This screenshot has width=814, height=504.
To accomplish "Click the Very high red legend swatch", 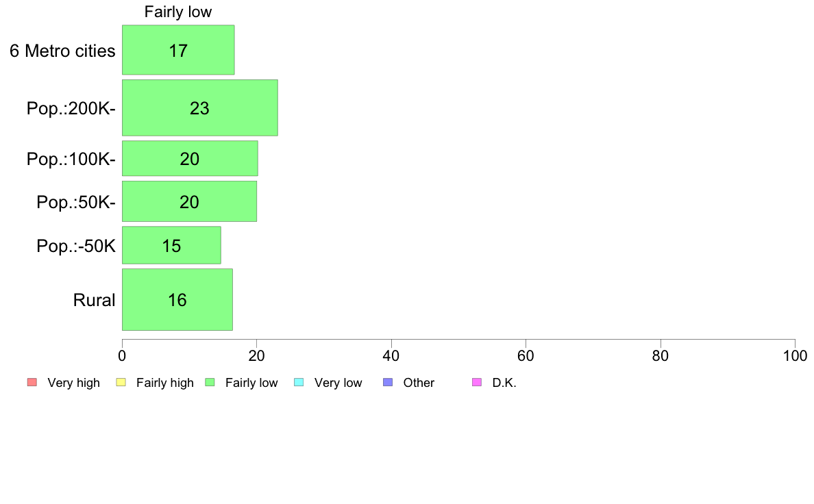I will [32, 383].
